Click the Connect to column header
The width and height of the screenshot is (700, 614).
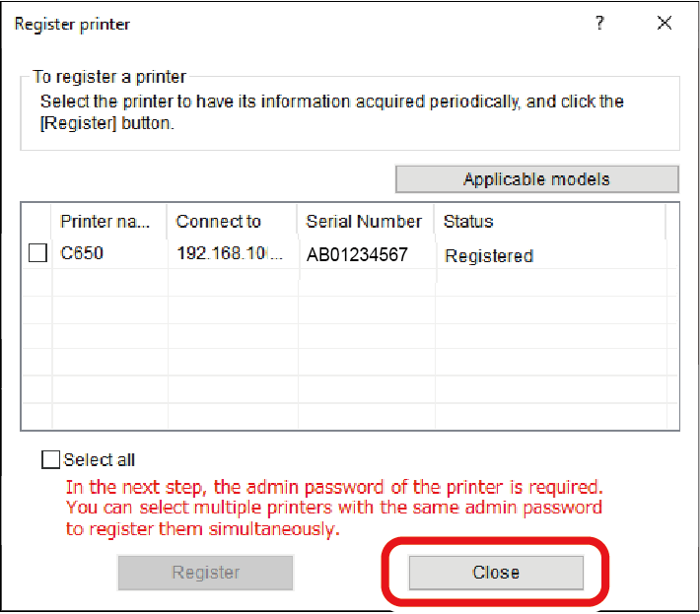218,221
